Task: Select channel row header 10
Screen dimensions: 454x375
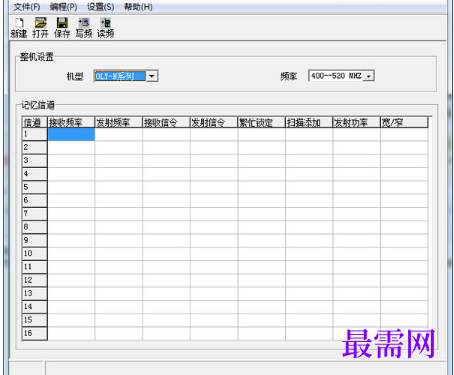Action: point(35,254)
